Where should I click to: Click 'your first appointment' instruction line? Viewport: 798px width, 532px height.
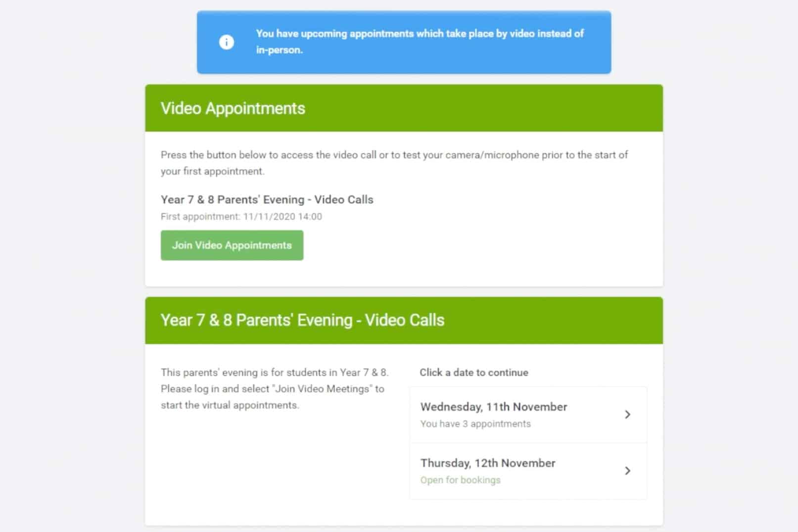point(212,171)
